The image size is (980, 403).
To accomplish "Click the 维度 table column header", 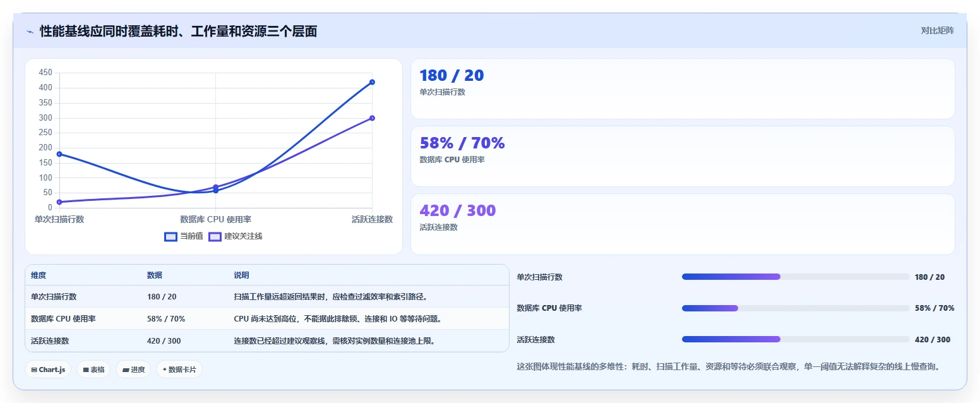I will (39, 275).
